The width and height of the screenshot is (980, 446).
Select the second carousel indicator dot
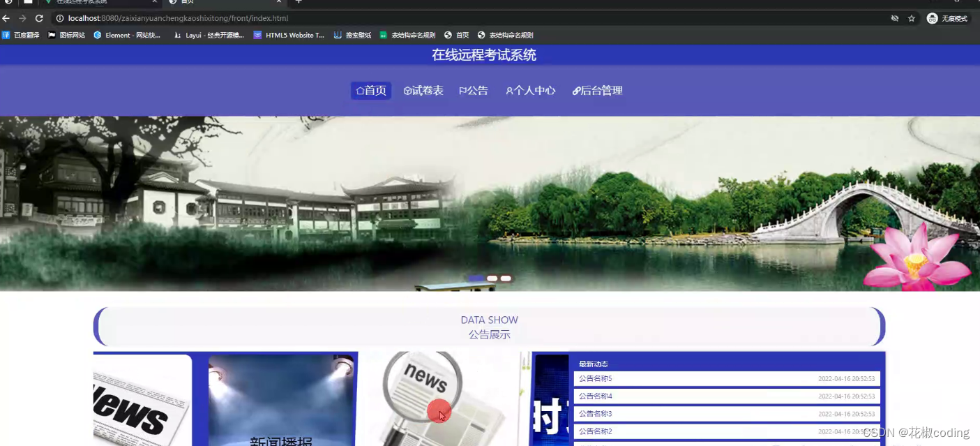pos(492,278)
